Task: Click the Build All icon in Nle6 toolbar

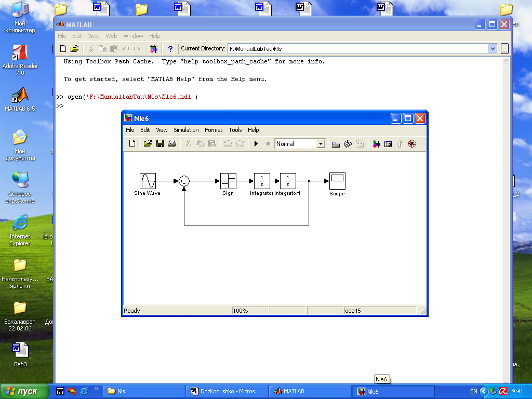Action: (x=336, y=144)
